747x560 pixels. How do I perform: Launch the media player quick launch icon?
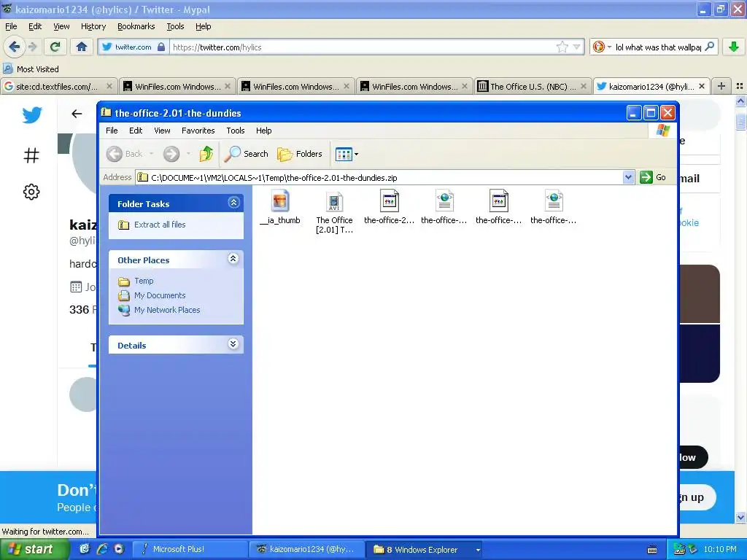point(119,549)
